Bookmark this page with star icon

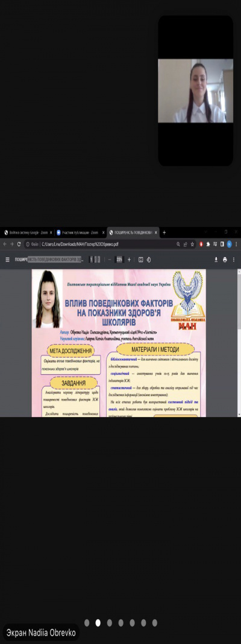[x=192, y=244]
